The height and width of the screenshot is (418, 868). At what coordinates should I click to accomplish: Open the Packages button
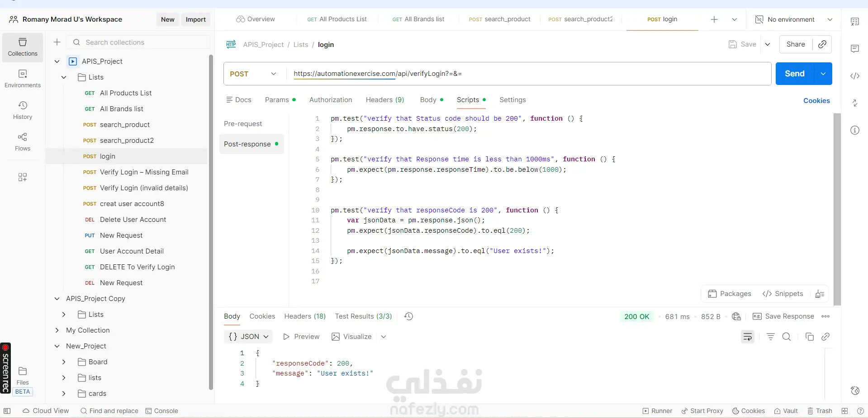[x=729, y=294]
